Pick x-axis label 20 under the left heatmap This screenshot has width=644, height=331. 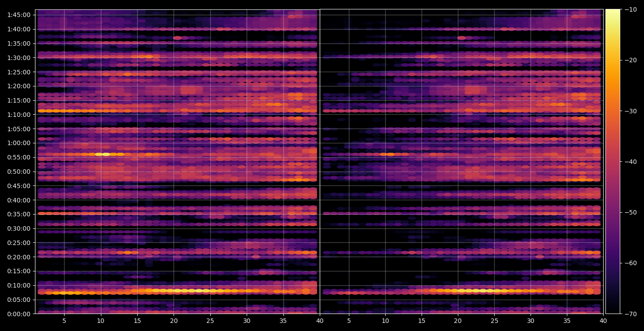(x=174, y=321)
